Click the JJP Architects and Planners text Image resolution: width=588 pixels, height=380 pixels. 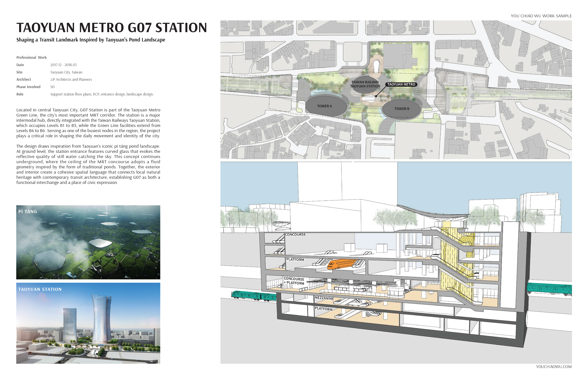pyautogui.click(x=71, y=79)
